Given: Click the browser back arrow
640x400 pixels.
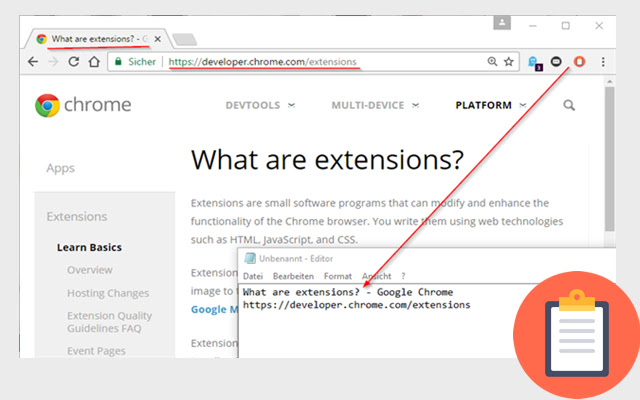Looking at the screenshot, I should pyautogui.click(x=33, y=61).
